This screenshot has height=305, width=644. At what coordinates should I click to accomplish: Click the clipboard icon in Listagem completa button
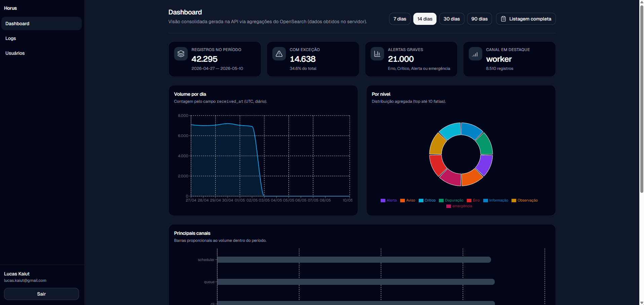503,19
